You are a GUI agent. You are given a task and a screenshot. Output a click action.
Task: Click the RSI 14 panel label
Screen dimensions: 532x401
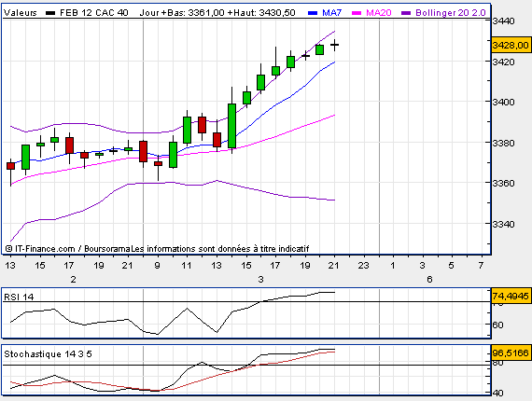pyautogui.click(x=19, y=297)
